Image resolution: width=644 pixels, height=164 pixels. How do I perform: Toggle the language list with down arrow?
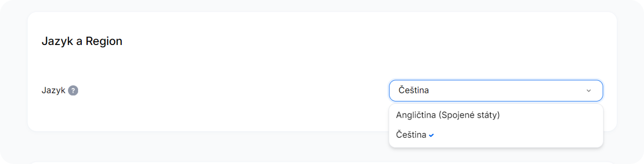589,91
